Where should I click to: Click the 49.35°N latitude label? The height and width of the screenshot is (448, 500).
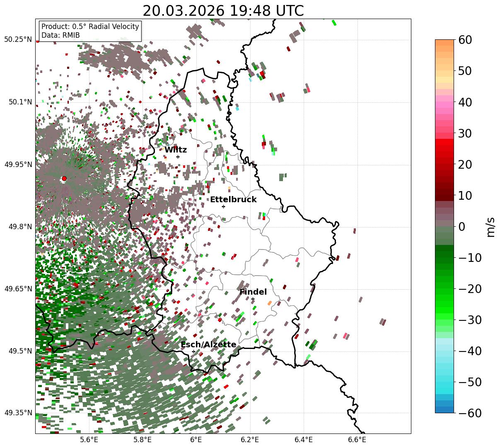pos(18,413)
